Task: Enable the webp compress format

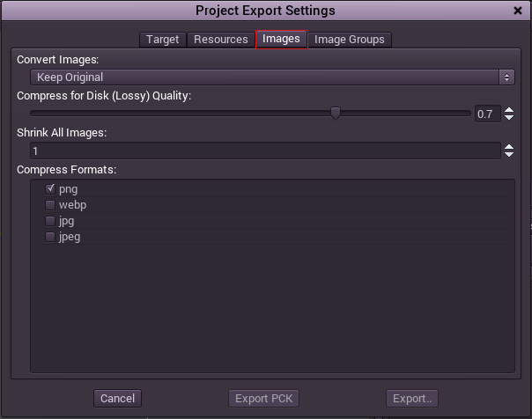Action: coord(50,205)
